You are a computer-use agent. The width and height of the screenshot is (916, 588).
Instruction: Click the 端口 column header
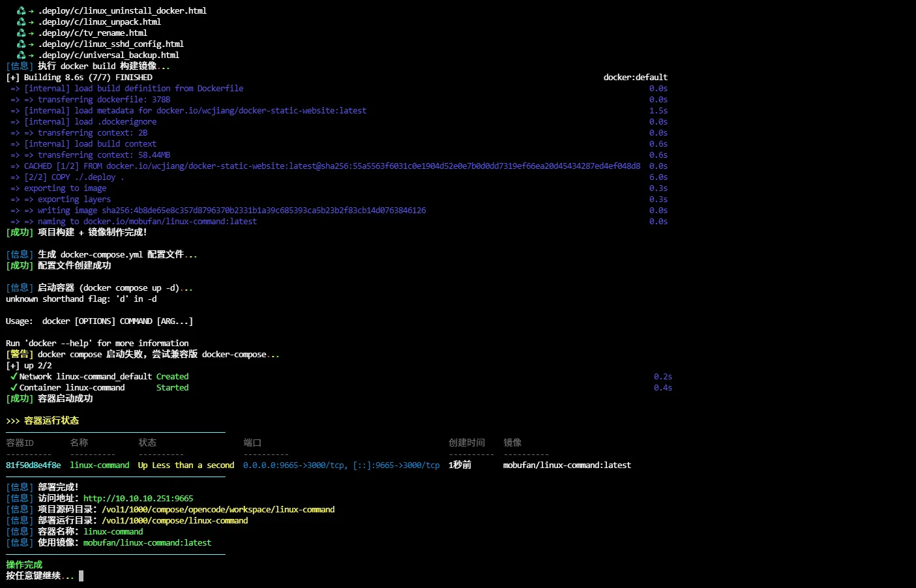[x=252, y=443]
